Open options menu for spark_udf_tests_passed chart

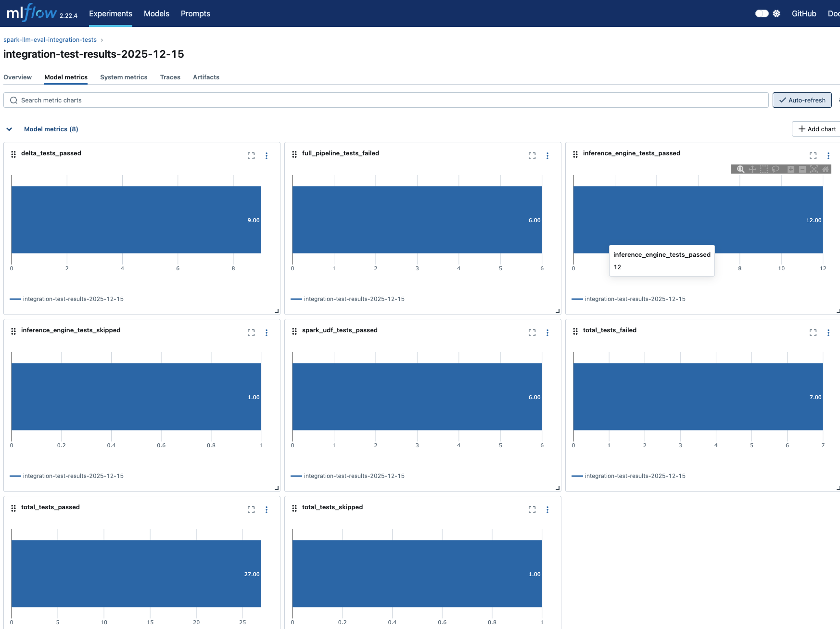547,333
